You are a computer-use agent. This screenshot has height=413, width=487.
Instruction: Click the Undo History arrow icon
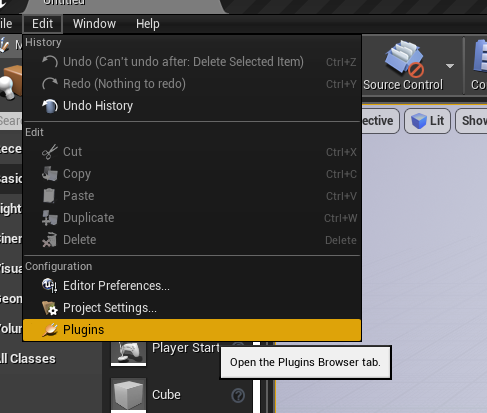point(50,106)
